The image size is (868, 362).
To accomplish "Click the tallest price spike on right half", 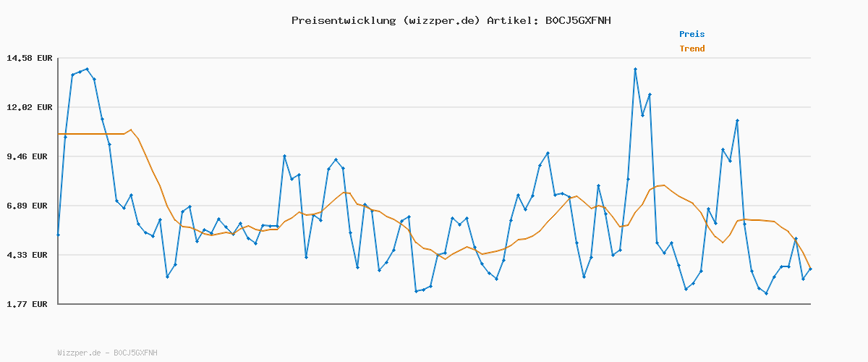I will [635, 69].
